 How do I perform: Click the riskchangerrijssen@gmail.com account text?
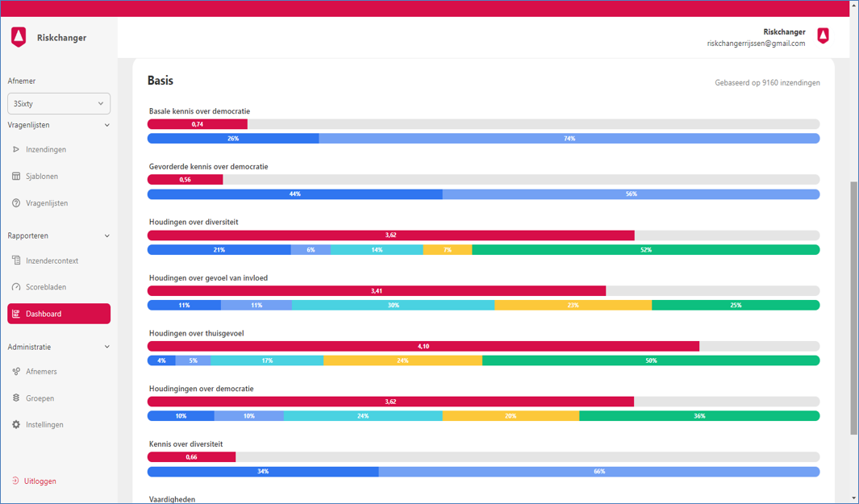(756, 44)
